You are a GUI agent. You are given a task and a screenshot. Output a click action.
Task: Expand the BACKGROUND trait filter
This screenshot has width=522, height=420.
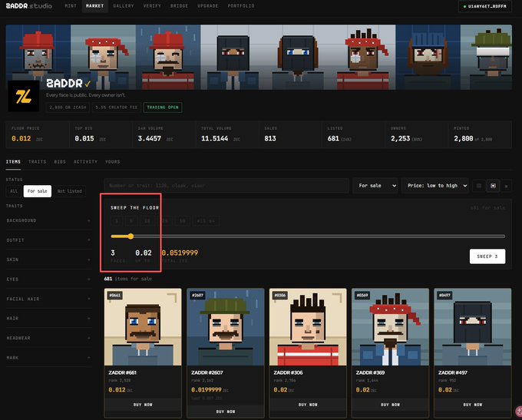pyautogui.click(x=48, y=220)
